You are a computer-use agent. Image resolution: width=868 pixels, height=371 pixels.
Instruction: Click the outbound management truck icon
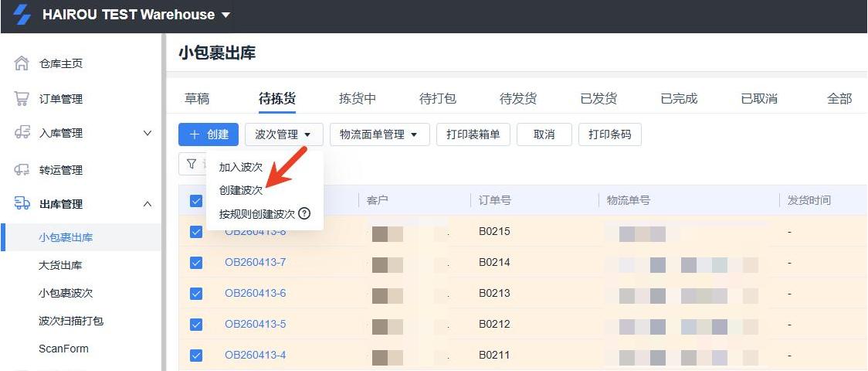pos(22,204)
